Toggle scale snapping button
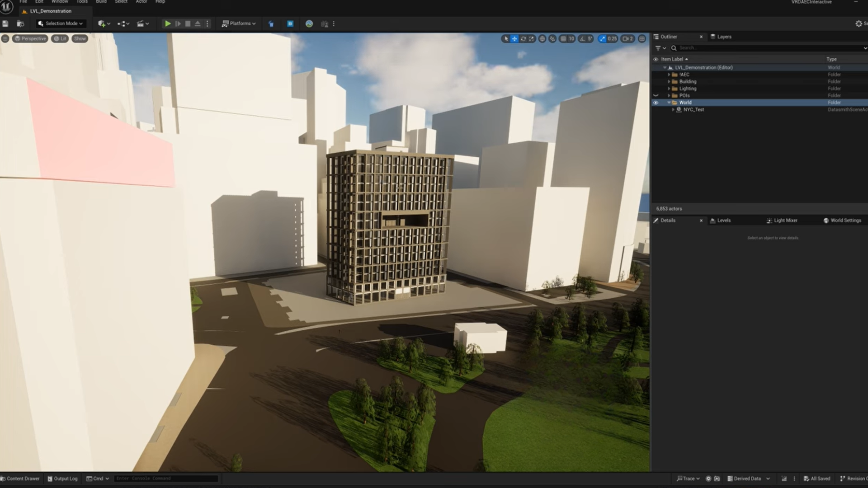 click(602, 39)
